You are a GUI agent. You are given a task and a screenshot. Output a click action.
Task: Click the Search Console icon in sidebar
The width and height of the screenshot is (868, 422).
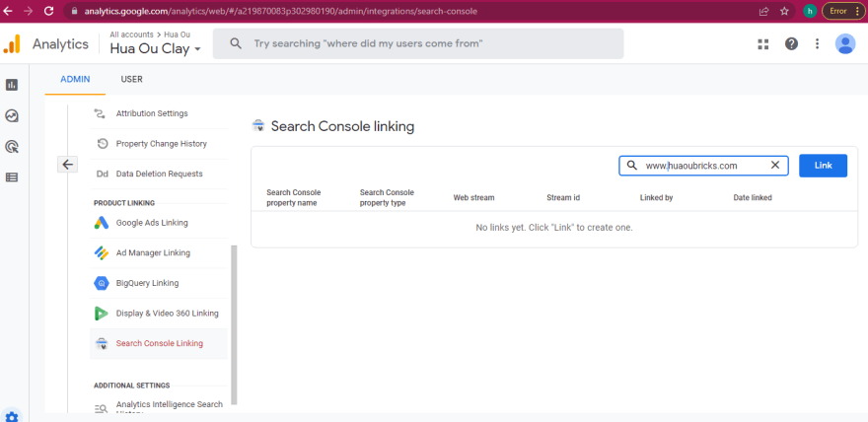[102, 344]
